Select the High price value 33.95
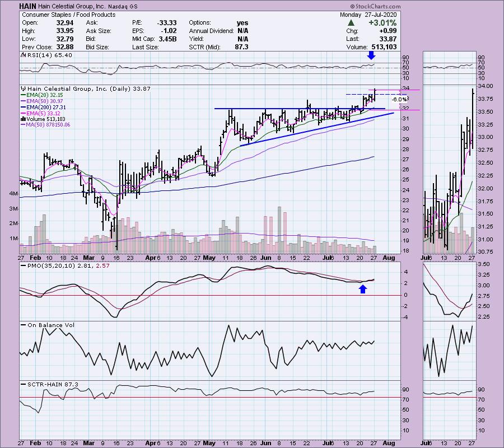The height and width of the screenshot is (448, 504). click(x=65, y=31)
